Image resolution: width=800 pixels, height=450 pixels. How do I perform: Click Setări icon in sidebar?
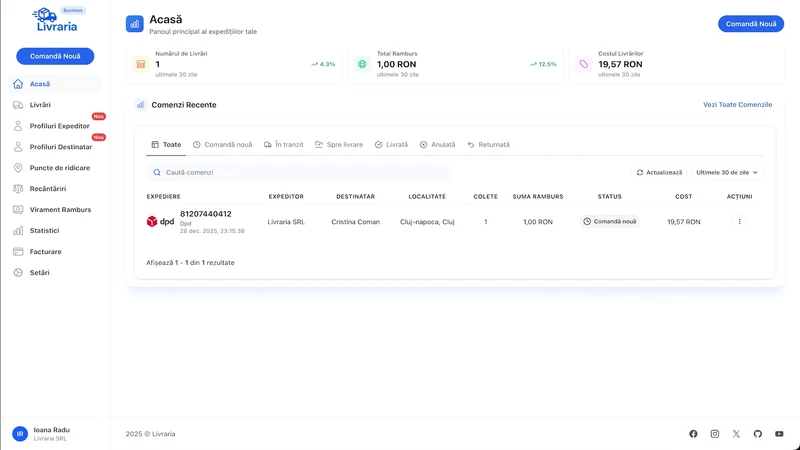click(18, 272)
